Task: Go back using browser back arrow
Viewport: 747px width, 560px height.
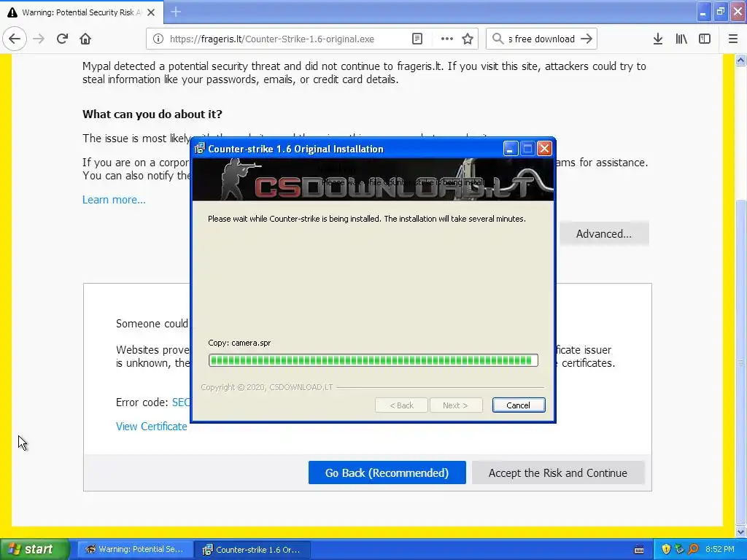Action: click(x=15, y=39)
